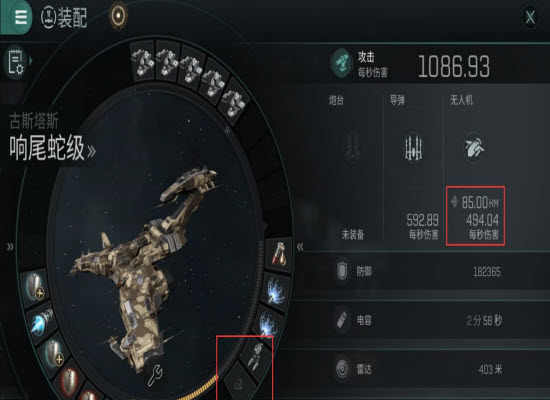Click the golden circular emblem near 装配

[119, 15]
